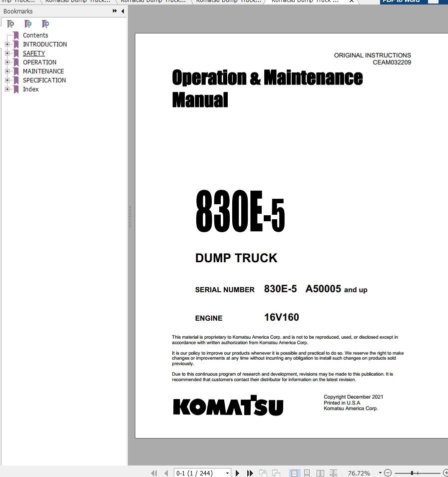Click document code CEAM032209
Screen dimensions: 448x477
pos(392,62)
